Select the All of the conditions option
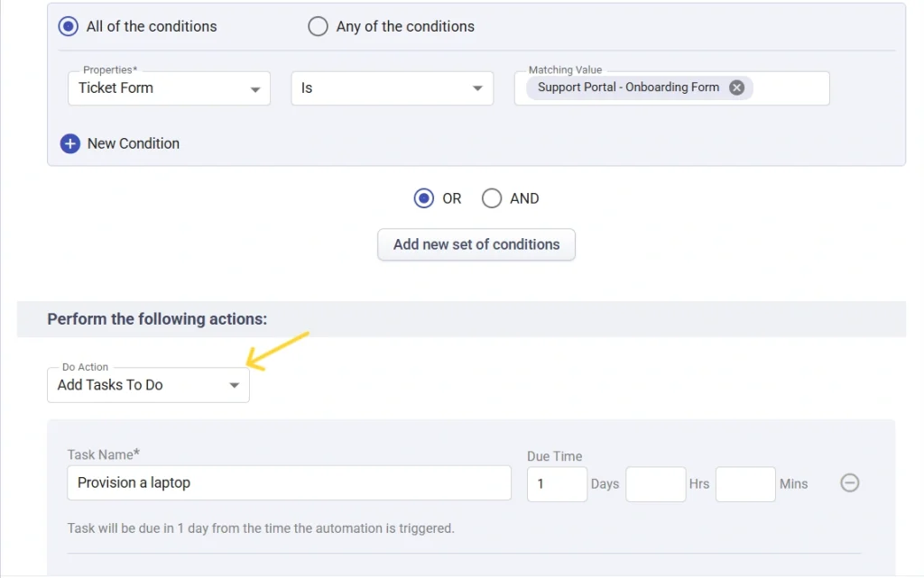The width and height of the screenshot is (924, 578). click(x=69, y=26)
